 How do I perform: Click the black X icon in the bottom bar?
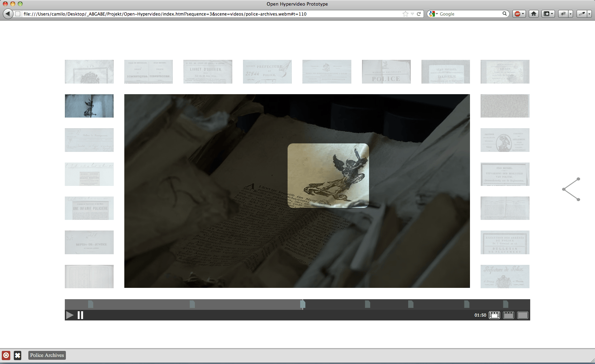coord(17,355)
